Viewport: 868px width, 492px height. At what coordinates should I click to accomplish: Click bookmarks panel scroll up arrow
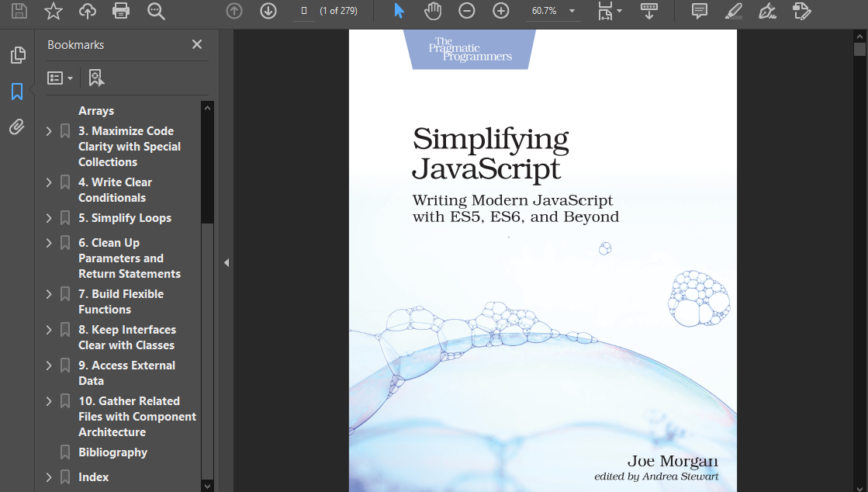click(x=208, y=108)
